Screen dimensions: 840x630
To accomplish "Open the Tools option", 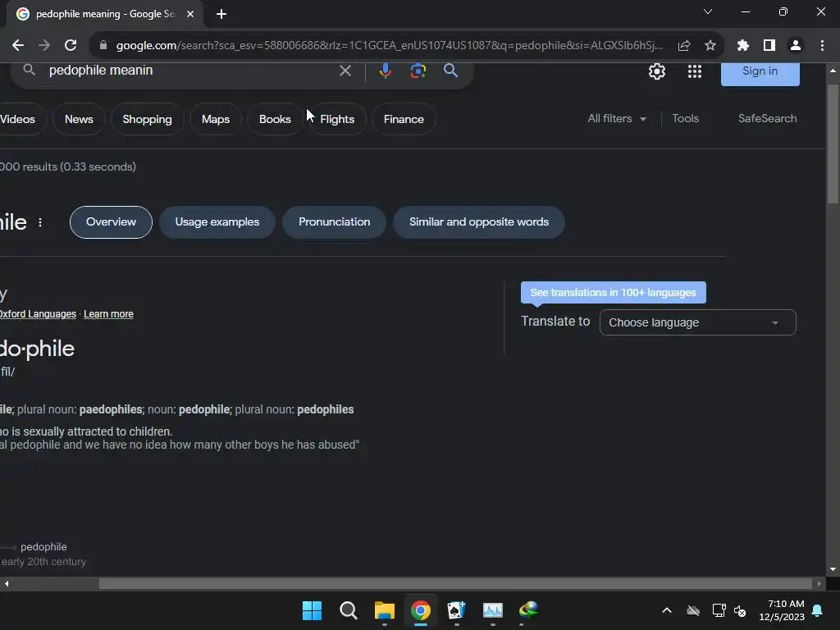I will pyautogui.click(x=685, y=118).
